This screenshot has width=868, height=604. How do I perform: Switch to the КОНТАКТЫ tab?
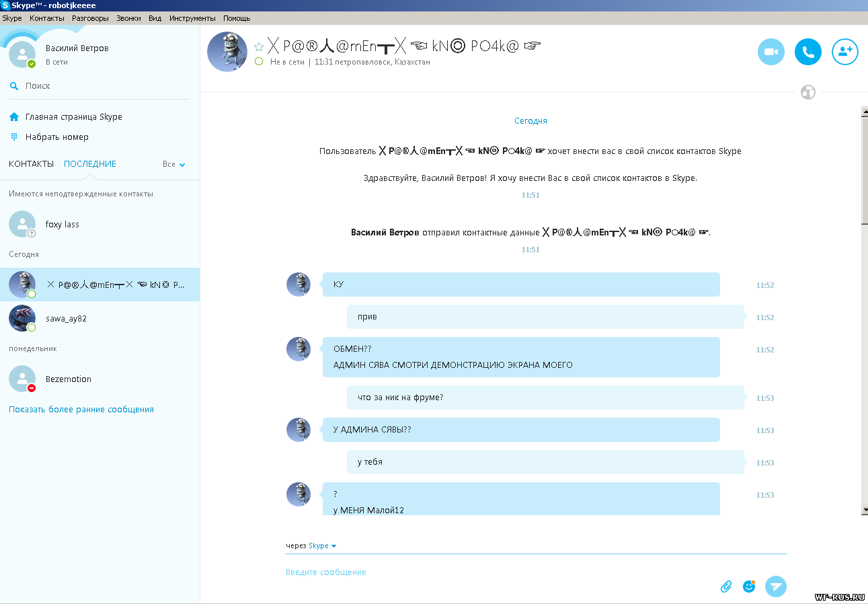31,164
